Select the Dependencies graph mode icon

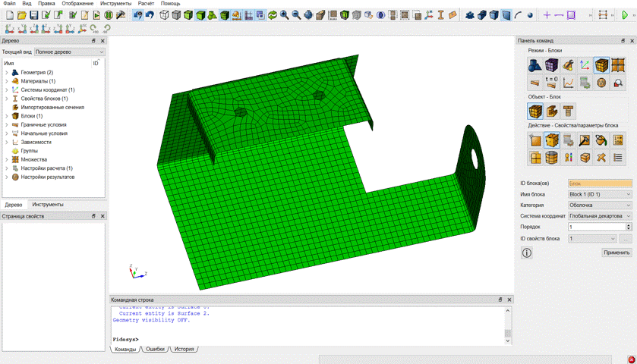click(x=569, y=83)
